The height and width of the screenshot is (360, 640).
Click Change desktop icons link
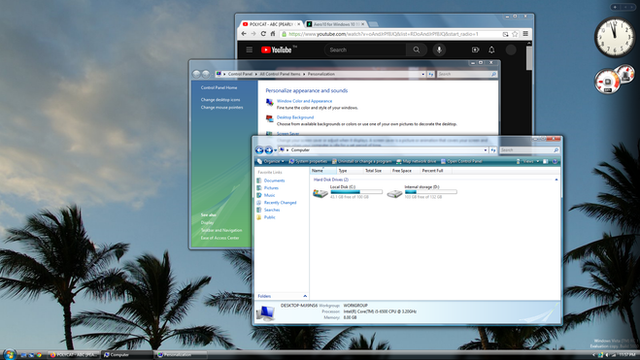220,100
